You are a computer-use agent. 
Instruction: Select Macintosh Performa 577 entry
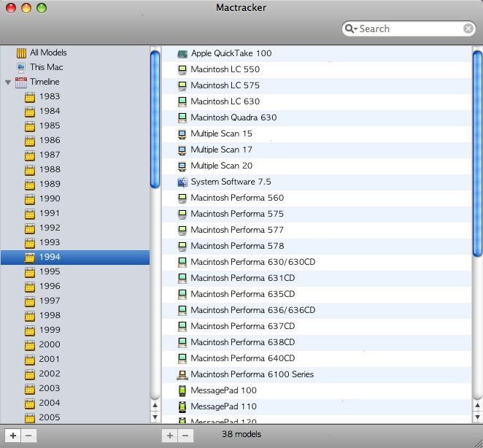[x=317, y=230]
